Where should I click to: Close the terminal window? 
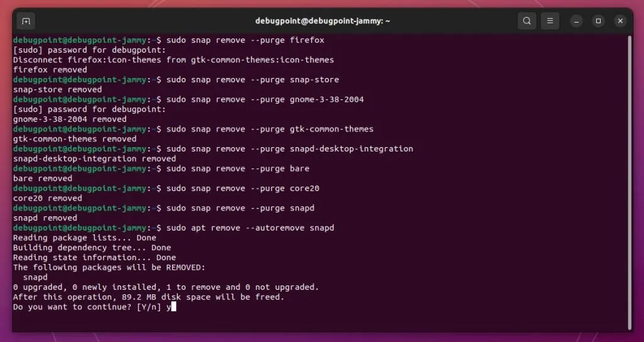coord(621,21)
